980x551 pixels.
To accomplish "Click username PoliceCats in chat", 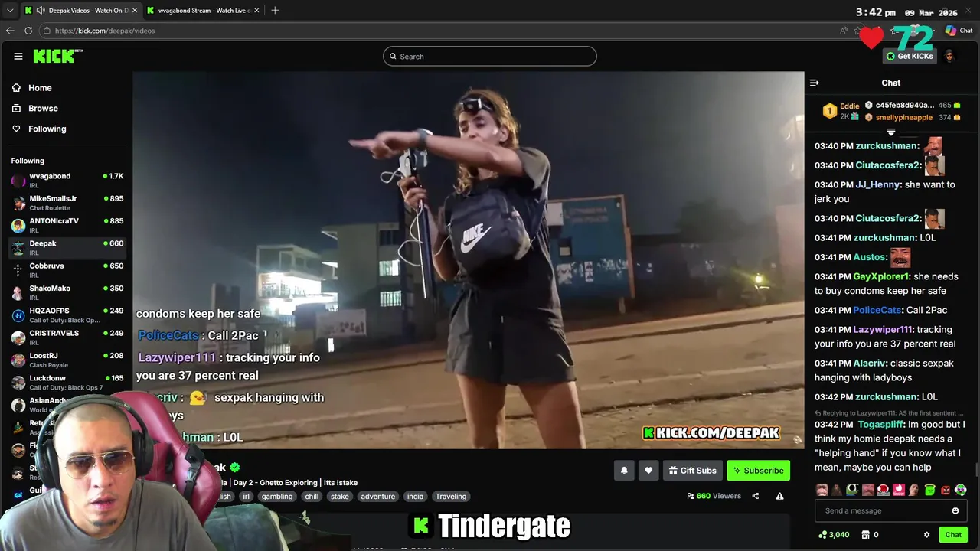I will tap(877, 310).
